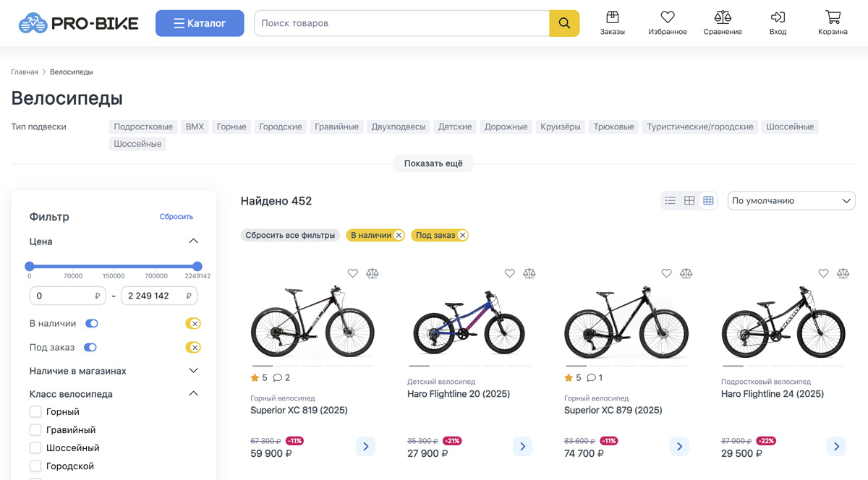Add Superior XC 879 to comparison

click(x=686, y=273)
